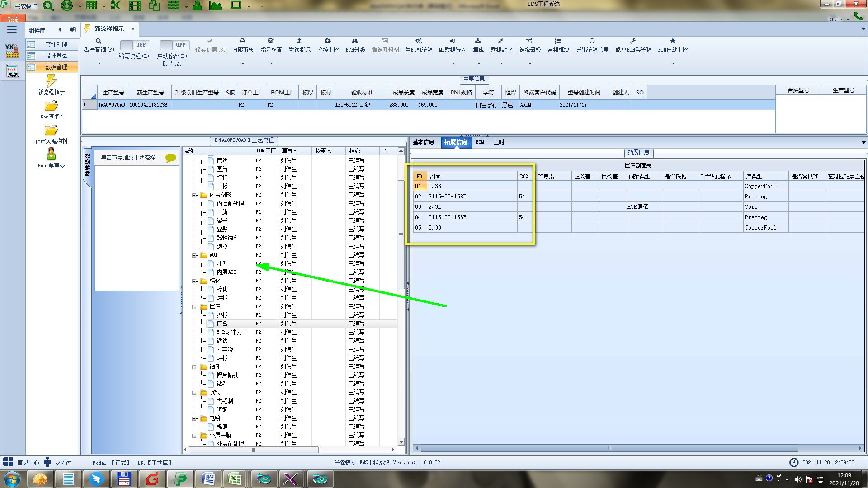Click the 内部审核 printer icon
The image size is (868, 488).
tap(242, 41)
